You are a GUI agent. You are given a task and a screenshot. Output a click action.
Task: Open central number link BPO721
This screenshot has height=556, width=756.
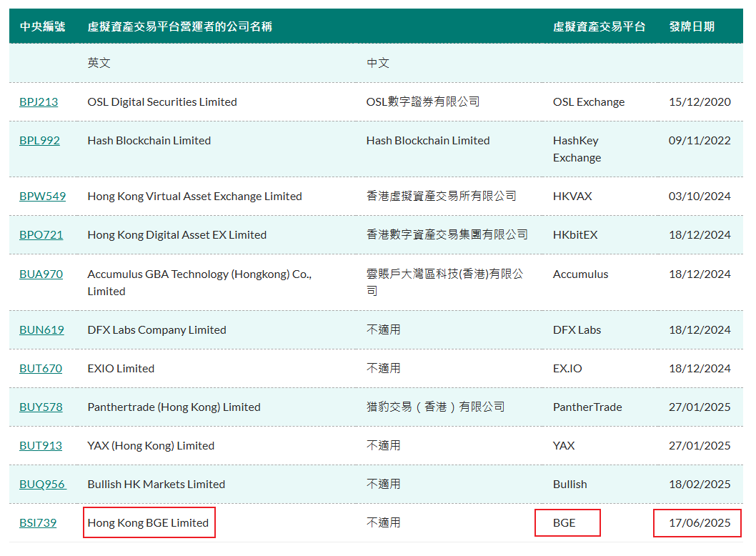(x=41, y=235)
